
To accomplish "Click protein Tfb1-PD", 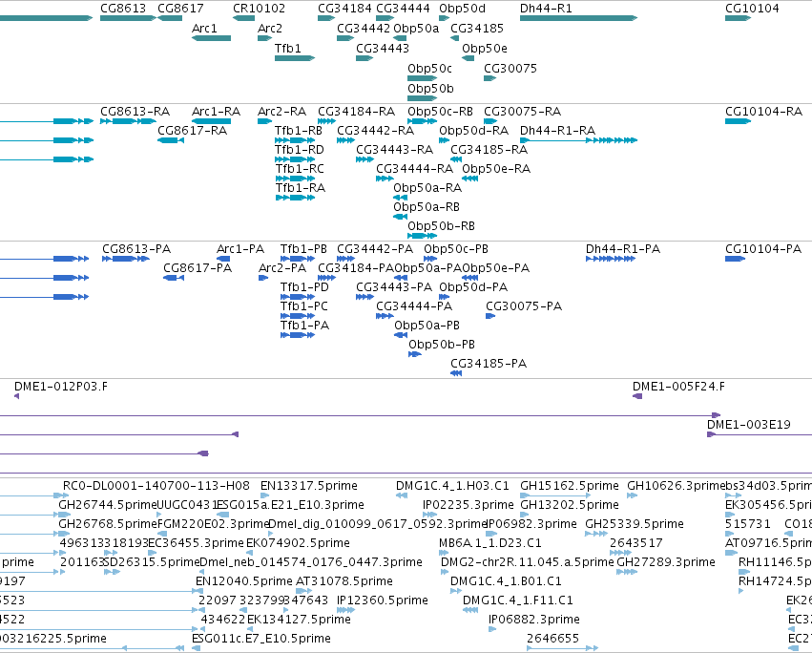I will tap(298, 297).
